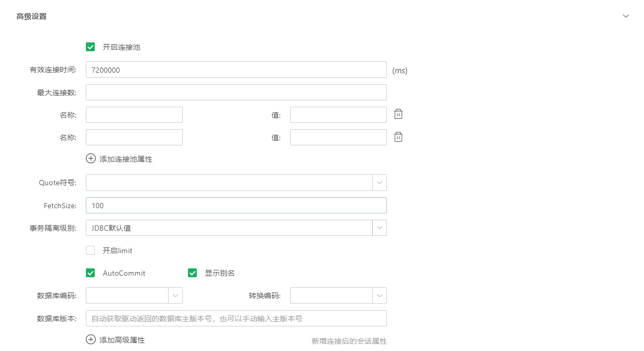Screen dimensions: 644x351
Task: Click the 数据库版本 input field
Action: [236, 318]
